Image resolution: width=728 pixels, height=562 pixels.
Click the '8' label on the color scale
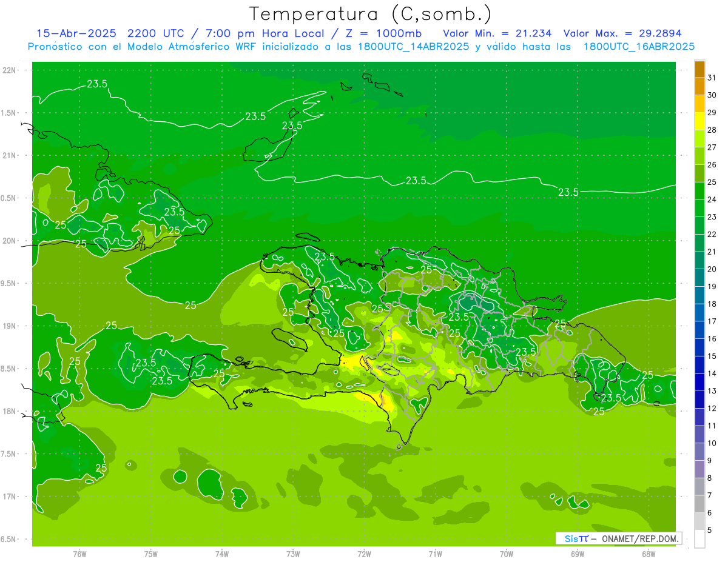(710, 478)
